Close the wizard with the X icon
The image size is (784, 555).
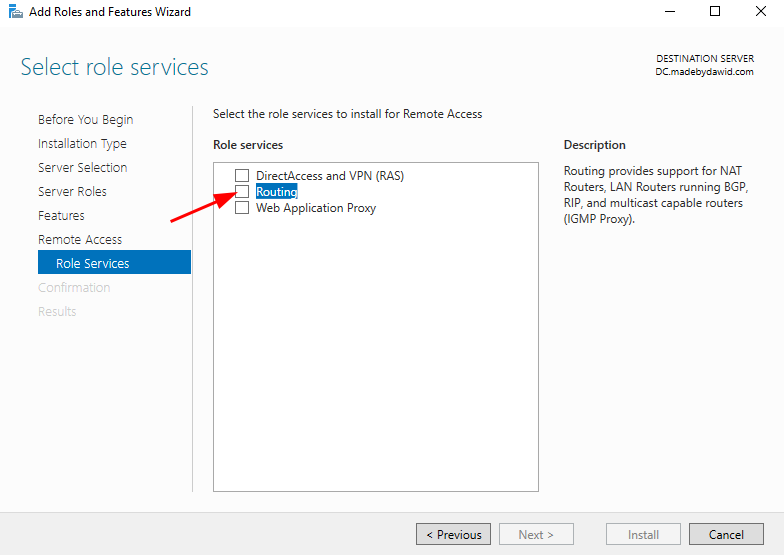tap(760, 12)
